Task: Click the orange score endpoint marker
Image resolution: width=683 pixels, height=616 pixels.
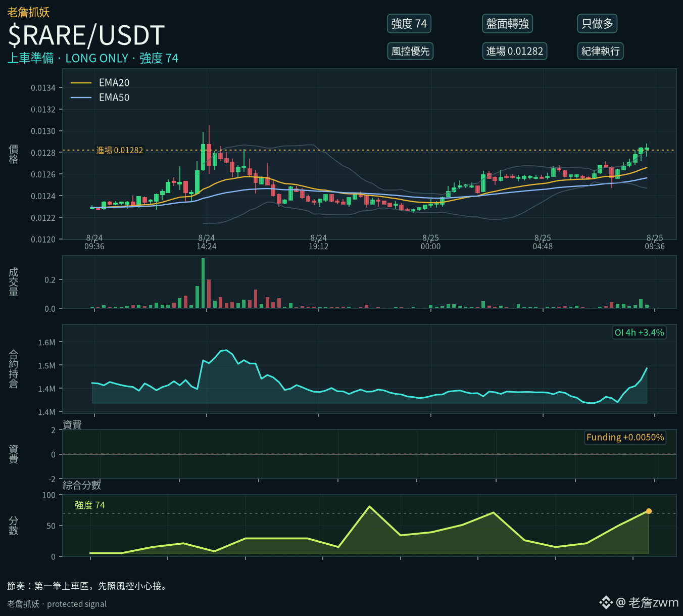Action: (x=649, y=511)
